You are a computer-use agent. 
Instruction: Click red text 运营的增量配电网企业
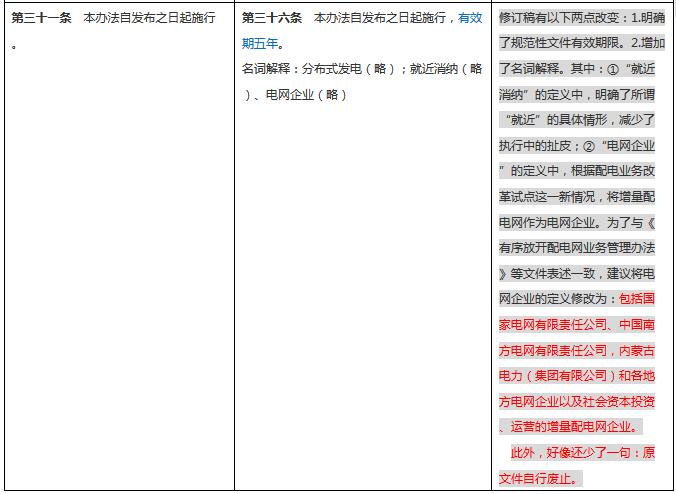(x=575, y=427)
